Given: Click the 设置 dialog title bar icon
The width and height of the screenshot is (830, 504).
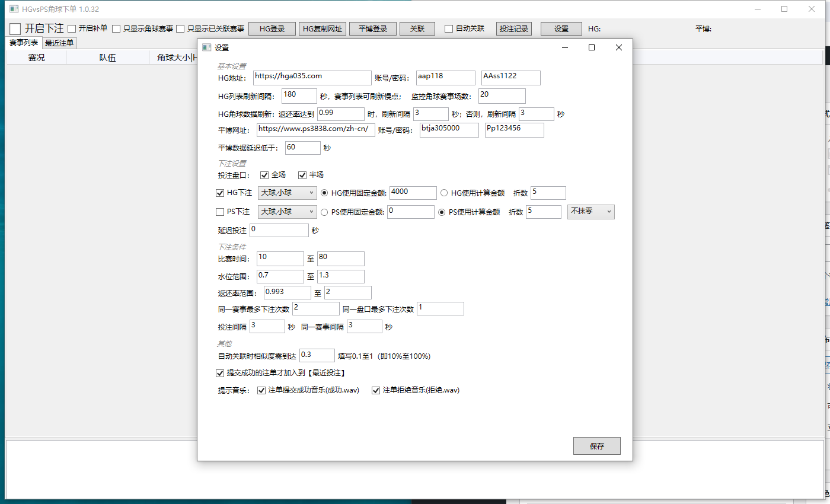Looking at the screenshot, I should [206, 48].
